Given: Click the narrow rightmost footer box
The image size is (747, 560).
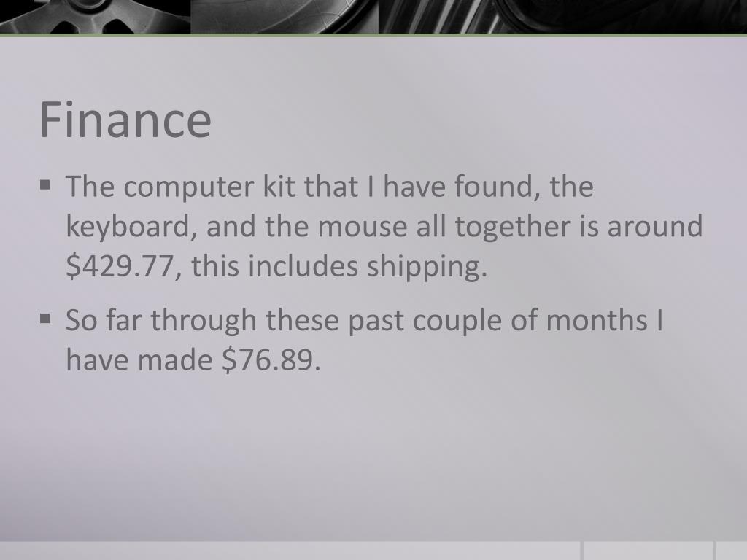Looking at the screenshot, I should click(x=731, y=551).
